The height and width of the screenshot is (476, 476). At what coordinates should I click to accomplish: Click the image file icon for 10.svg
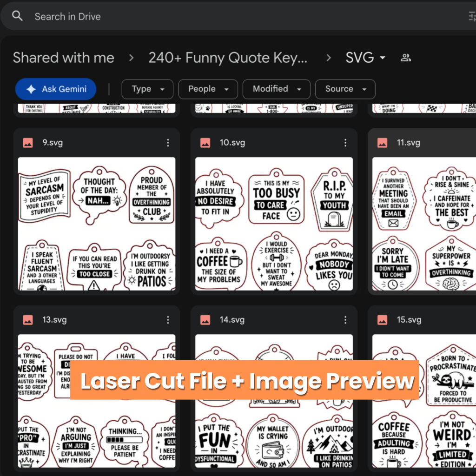(x=205, y=143)
